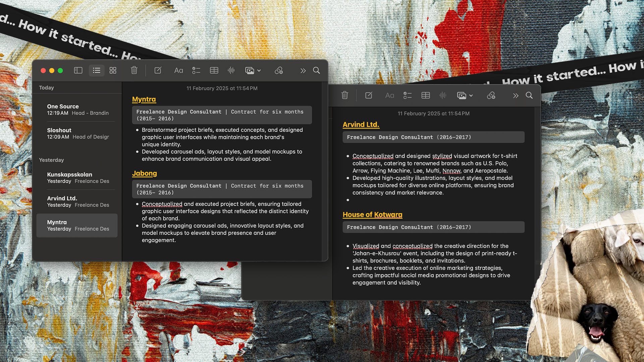Click the Today section header

click(46, 87)
